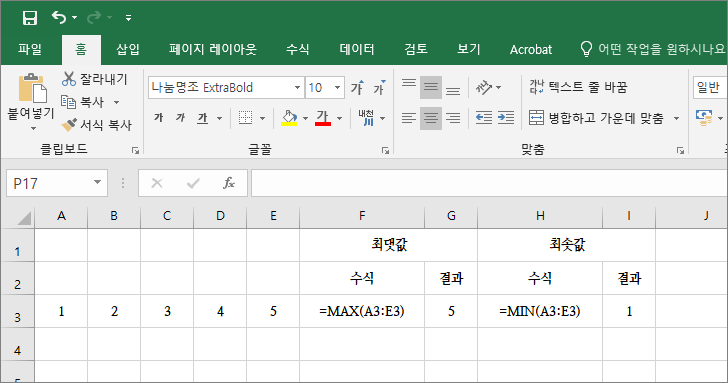Click the formula bar input area
This screenshot has height=383, width=728.
(x=489, y=183)
